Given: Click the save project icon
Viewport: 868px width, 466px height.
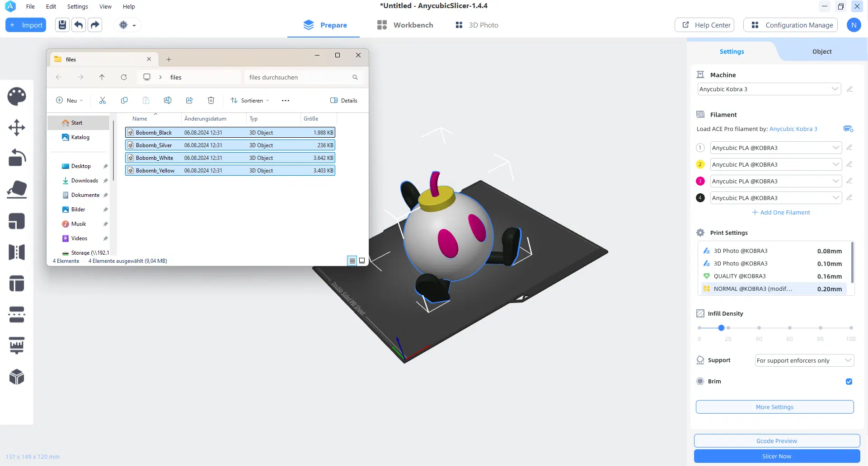Looking at the screenshot, I should tap(62, 25).
